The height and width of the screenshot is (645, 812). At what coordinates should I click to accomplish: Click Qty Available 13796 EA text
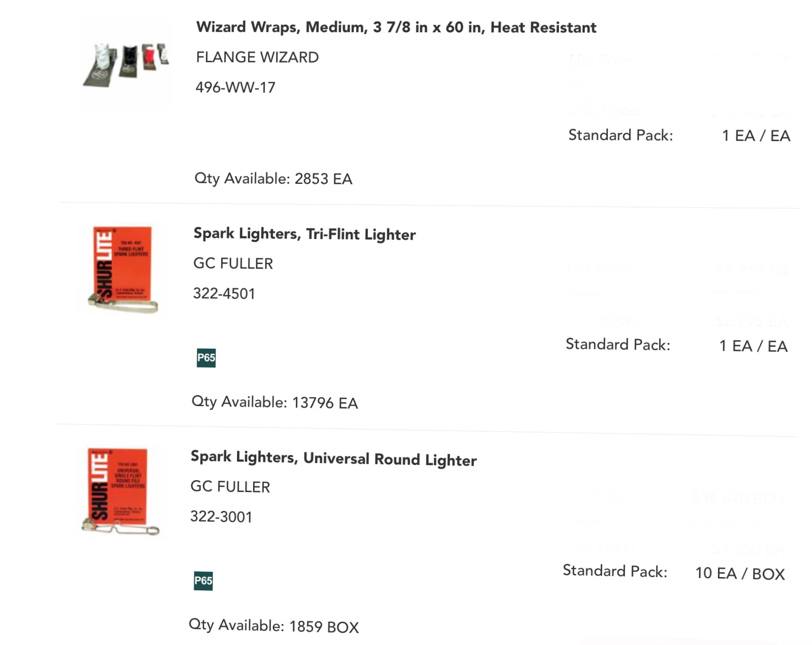(x=274, y=402)
